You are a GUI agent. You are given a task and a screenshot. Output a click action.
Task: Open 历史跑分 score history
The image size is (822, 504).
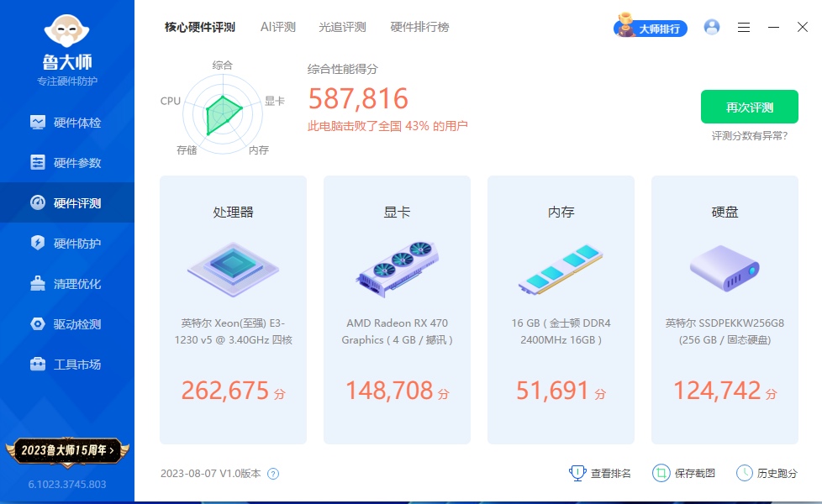(767, 473)
